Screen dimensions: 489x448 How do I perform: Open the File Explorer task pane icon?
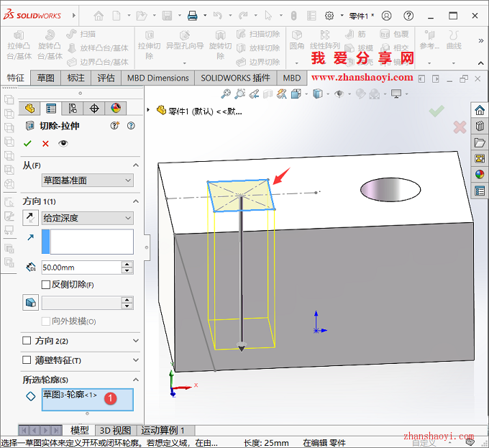(x=480, y=142)
